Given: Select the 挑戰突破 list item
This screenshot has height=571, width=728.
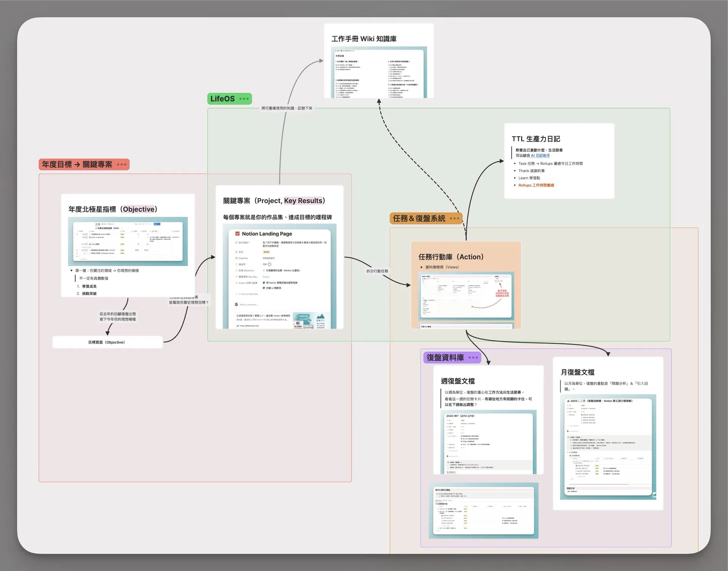Looking at the screenshot, I should point(89,294).
